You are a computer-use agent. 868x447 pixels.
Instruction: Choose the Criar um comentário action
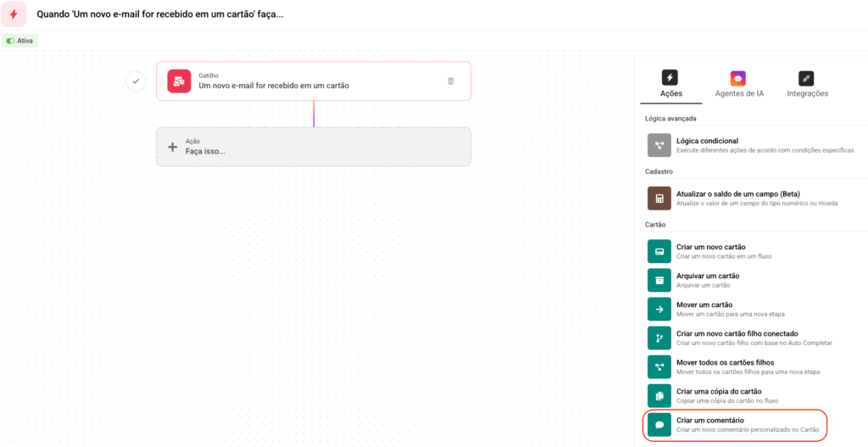[x=732, y=424]
